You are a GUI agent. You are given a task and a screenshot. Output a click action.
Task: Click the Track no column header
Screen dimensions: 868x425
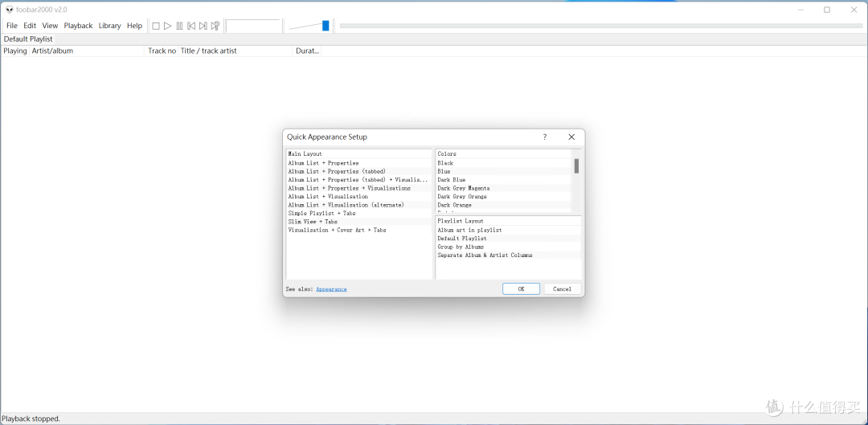coord(162,51)
